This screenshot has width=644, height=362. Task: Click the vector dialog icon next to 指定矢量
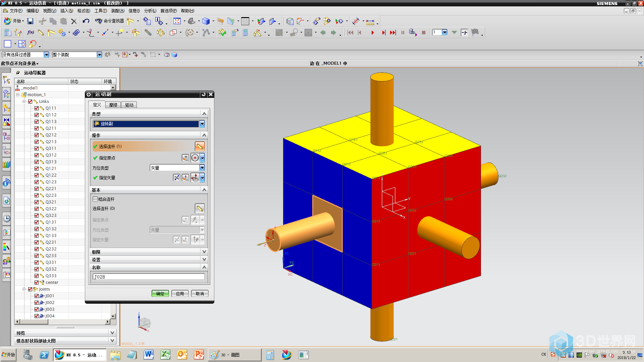tap(185, 178)
